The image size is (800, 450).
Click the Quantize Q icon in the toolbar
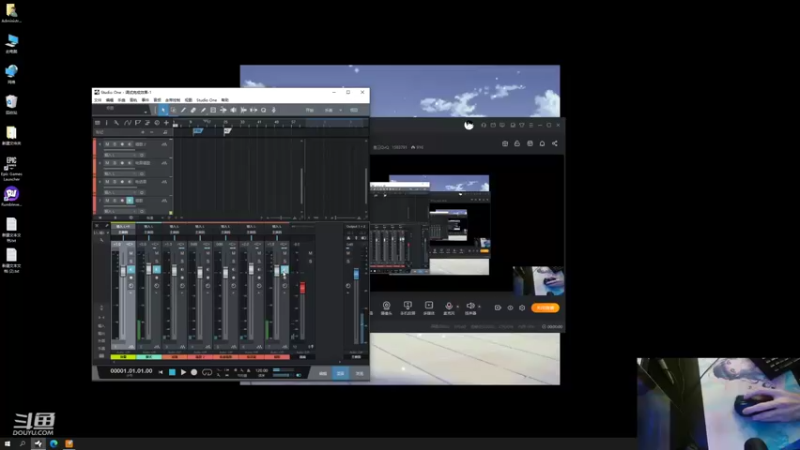pyautogui.click(x=263, y=110)
